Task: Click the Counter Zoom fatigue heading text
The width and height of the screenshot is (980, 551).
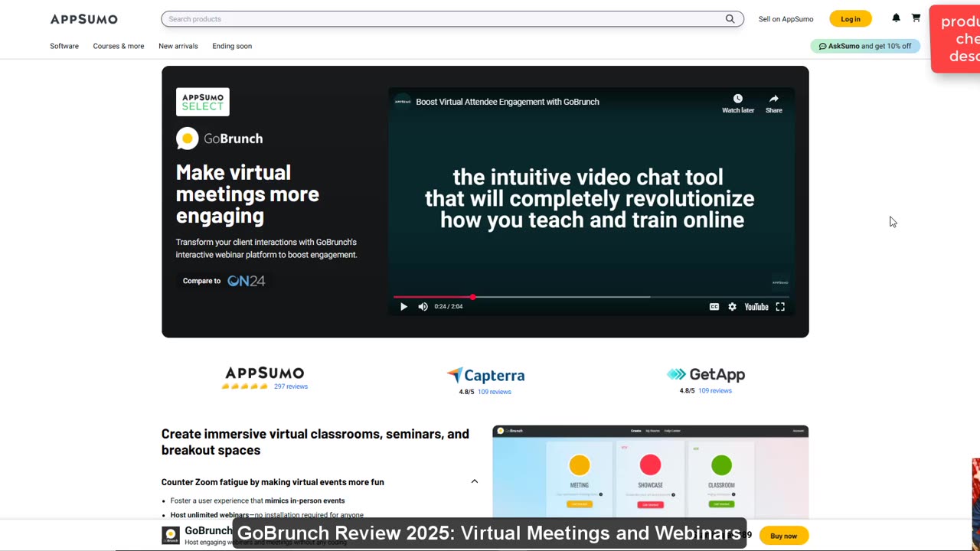Action: (273, 482)
